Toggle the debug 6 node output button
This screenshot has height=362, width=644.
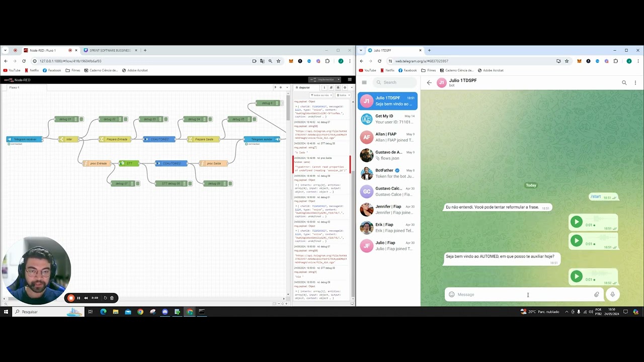pos(282,103)
